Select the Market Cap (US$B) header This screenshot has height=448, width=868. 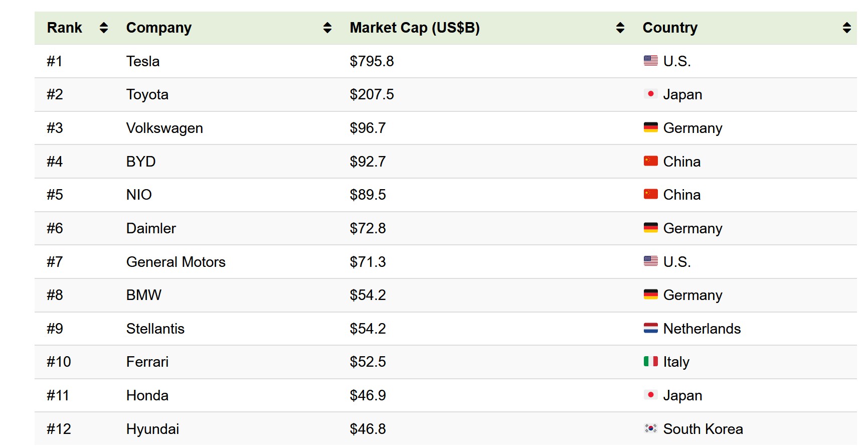click(415, 28)
